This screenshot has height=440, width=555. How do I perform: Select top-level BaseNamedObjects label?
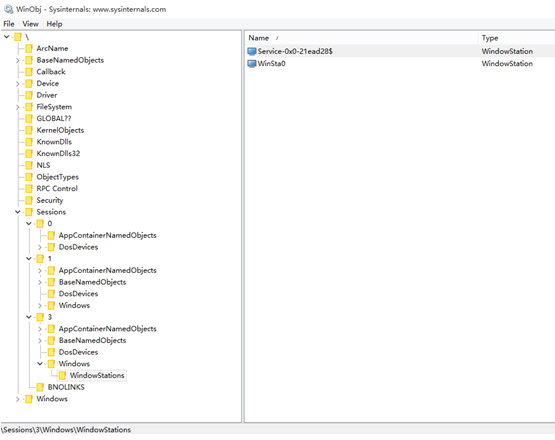click(70, 60)
